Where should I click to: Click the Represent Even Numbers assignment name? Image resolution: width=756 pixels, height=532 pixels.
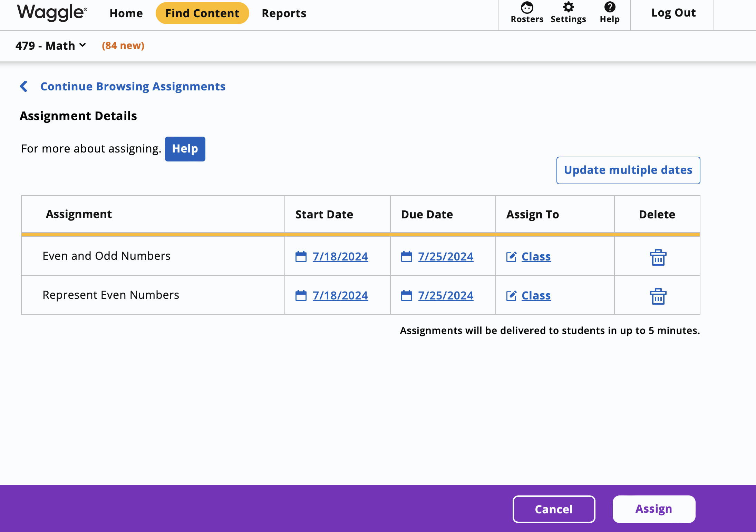(x=111, y=295)
